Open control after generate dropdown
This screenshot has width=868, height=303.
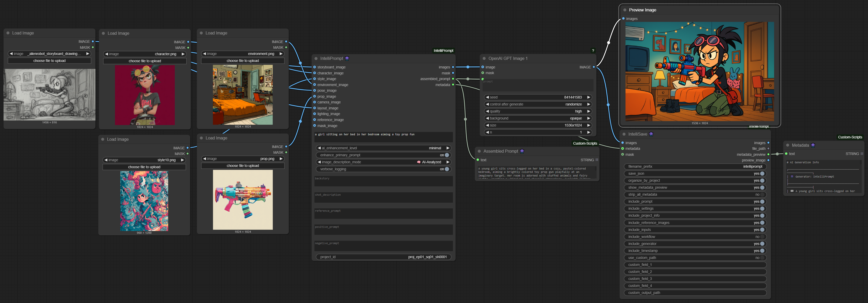538,104
